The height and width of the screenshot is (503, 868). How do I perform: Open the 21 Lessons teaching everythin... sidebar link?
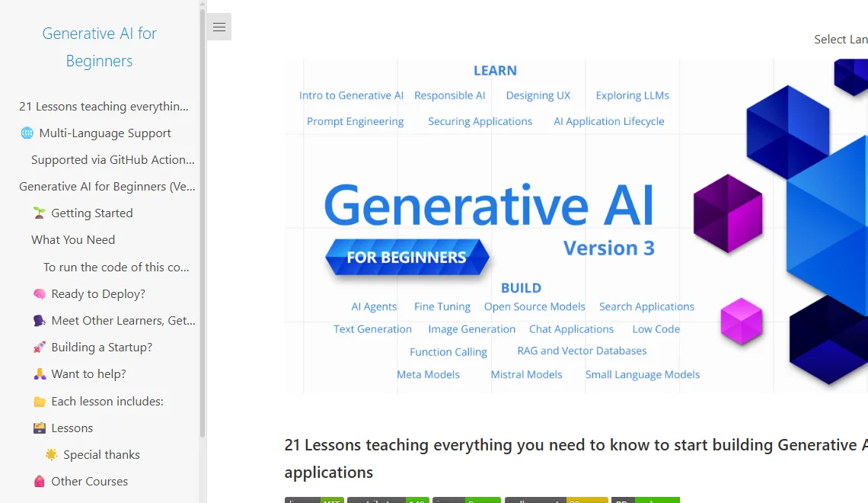[104, 107]
